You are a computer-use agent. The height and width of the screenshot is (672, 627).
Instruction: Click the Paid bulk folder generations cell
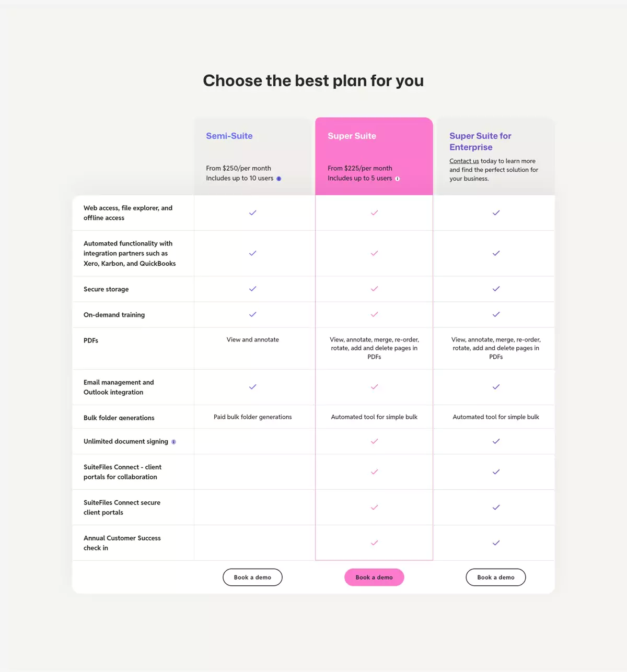253,417
